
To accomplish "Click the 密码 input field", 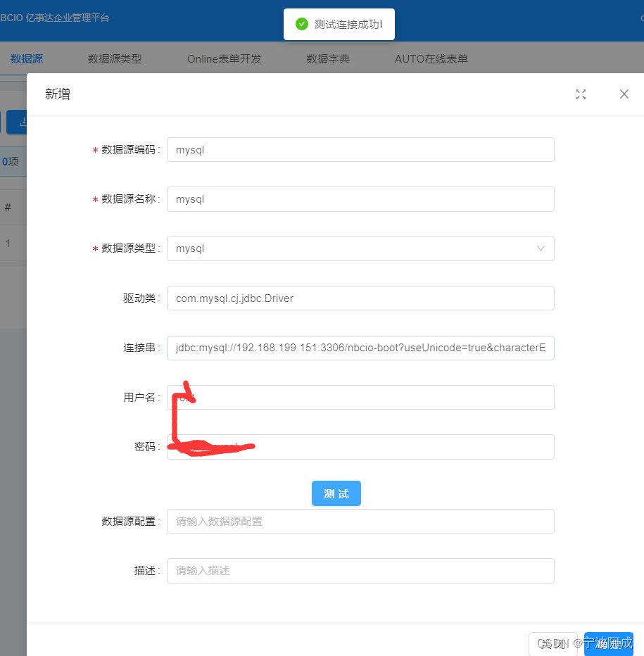I will pyautogui.click(x=360, y=447).
